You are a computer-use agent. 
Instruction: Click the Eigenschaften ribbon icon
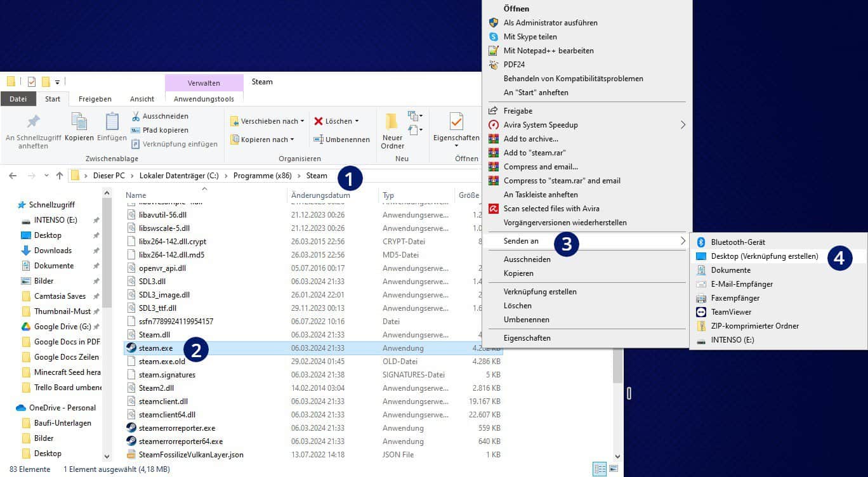(456, 121)
